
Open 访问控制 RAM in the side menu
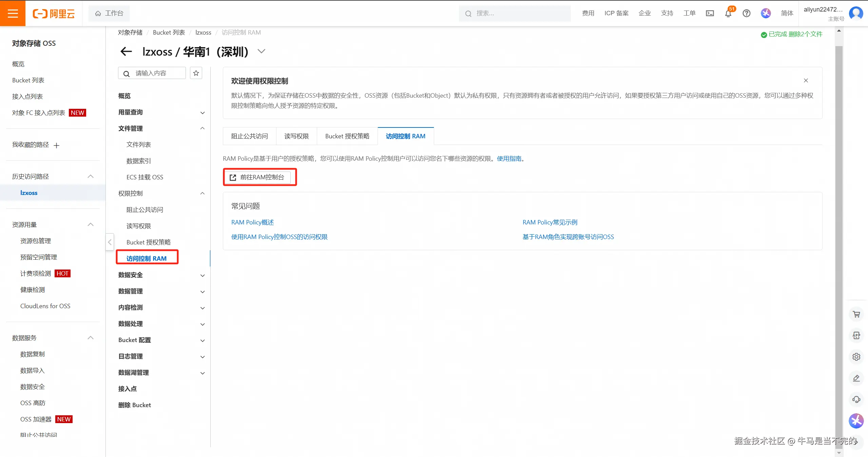coord(147,259)
